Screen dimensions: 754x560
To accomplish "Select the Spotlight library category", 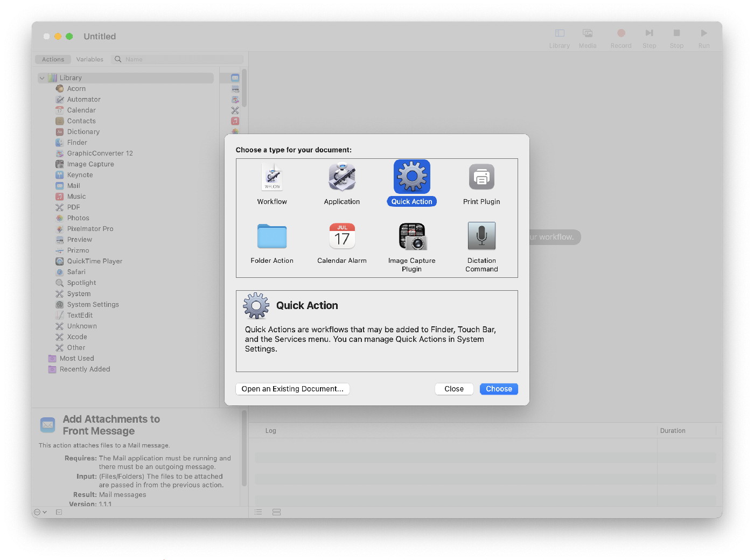I will pos(81,283).
